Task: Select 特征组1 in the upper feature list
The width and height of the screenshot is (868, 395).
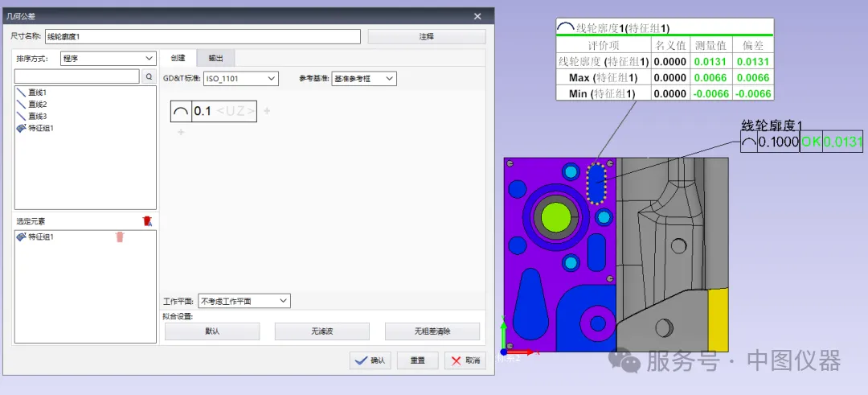Action: coord(40,128)
